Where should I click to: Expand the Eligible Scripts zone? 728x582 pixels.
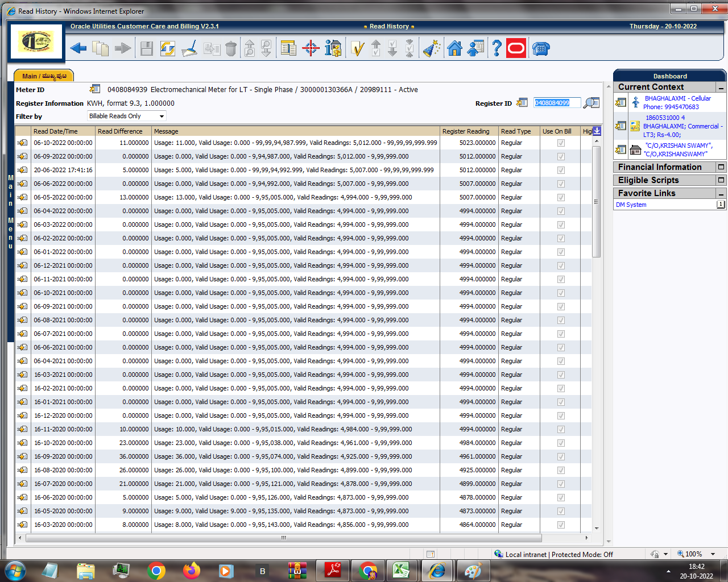pos(721,180)
